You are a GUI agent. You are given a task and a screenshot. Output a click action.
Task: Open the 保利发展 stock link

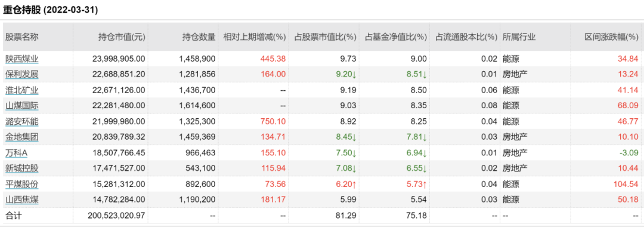22,75
